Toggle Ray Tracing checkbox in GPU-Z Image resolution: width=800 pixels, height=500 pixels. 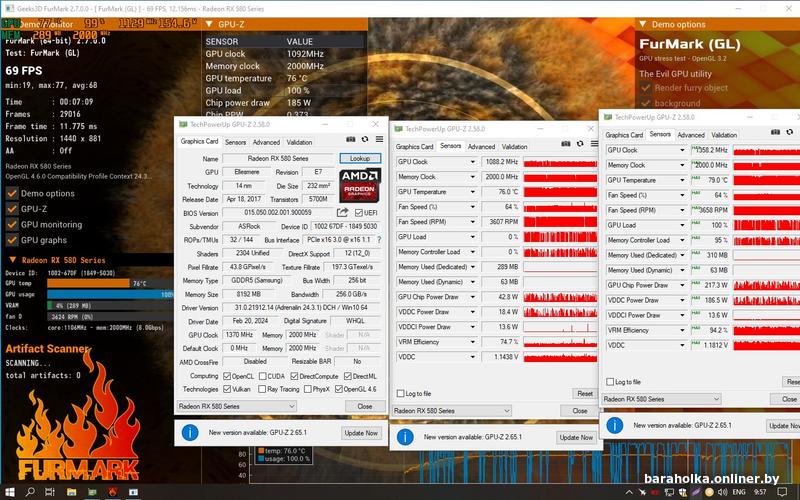pyautogui.click(x=262, y=389)
